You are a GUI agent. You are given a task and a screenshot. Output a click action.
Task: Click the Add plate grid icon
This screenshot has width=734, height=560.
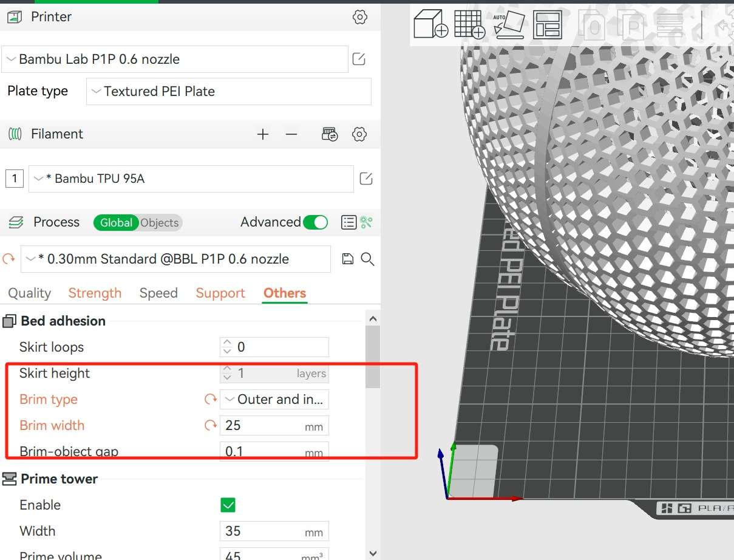[x=469, y=25]
